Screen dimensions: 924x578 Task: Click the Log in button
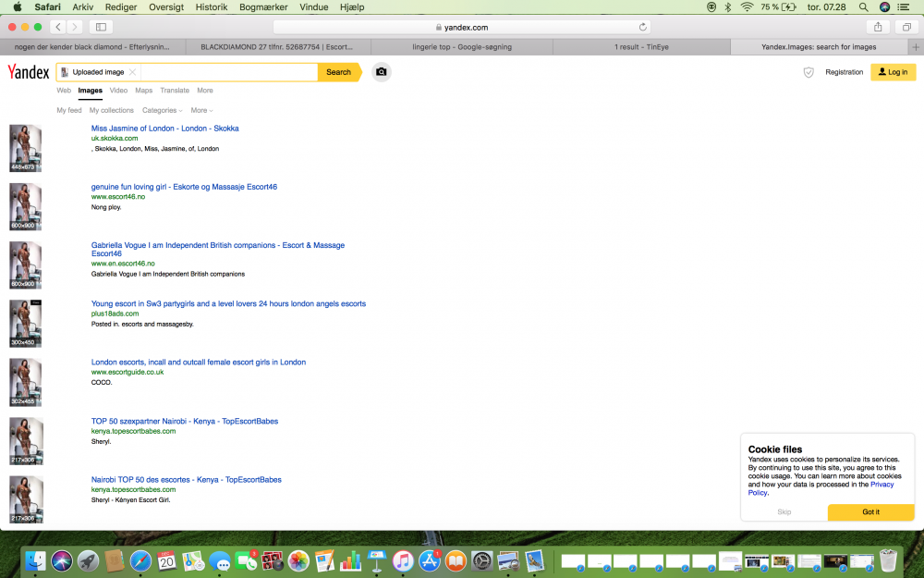pos(893,72)
